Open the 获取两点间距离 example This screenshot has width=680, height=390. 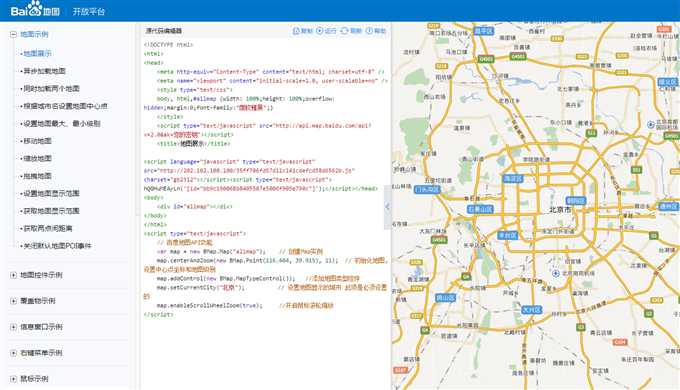[48, 228]
